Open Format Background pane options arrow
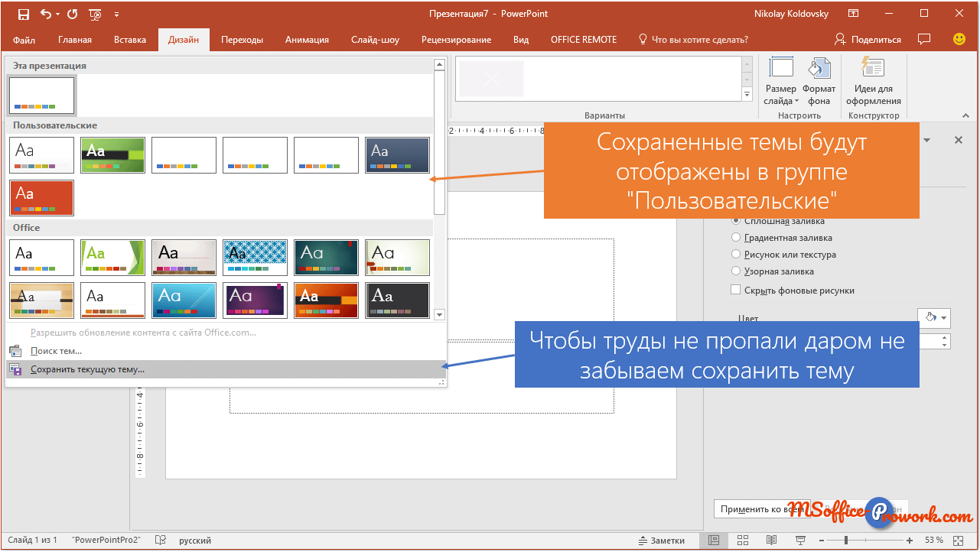This screenshot has height=552, width=980. point(928,141)
